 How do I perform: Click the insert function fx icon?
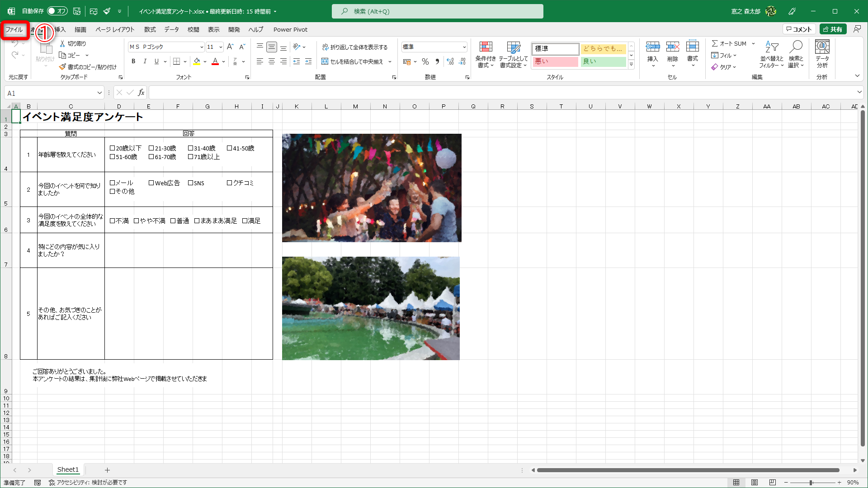[141, 93]
